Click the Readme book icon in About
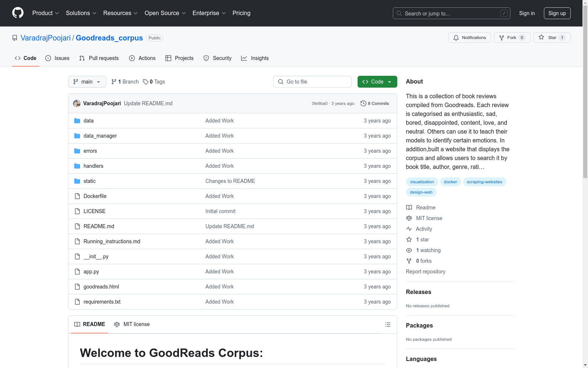The height and width of the screenshot is (368, 588). tap(409, 208)
